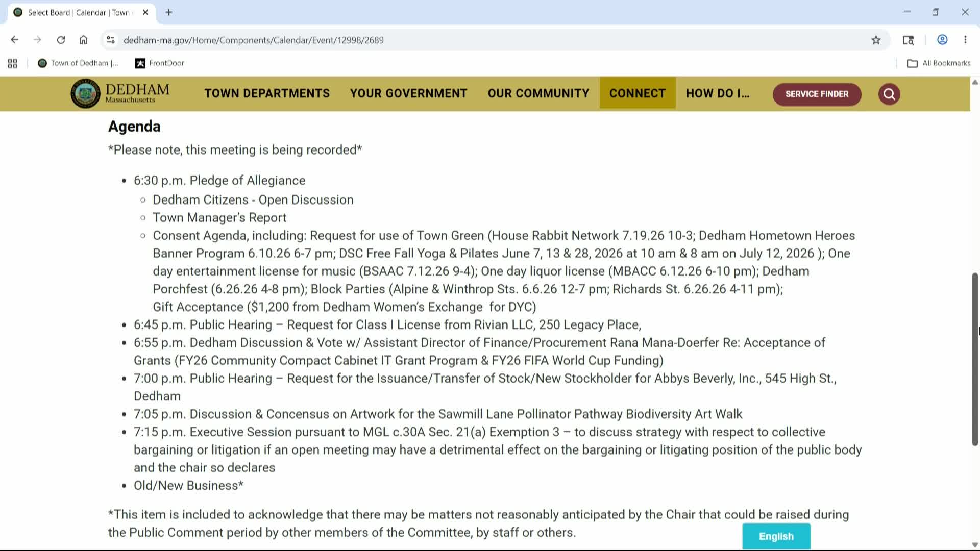Select the English language button
This screenshot has width=980, height=551.
(776, 536)
